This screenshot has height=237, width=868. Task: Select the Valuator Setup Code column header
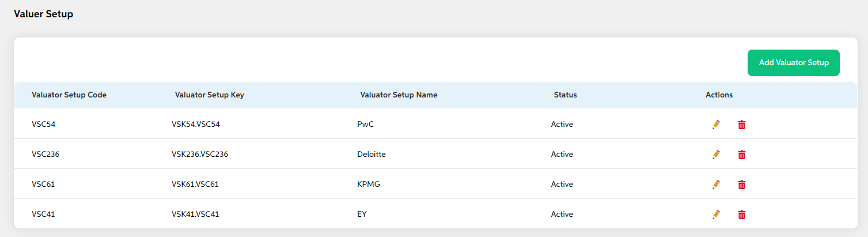pos(69,95)
